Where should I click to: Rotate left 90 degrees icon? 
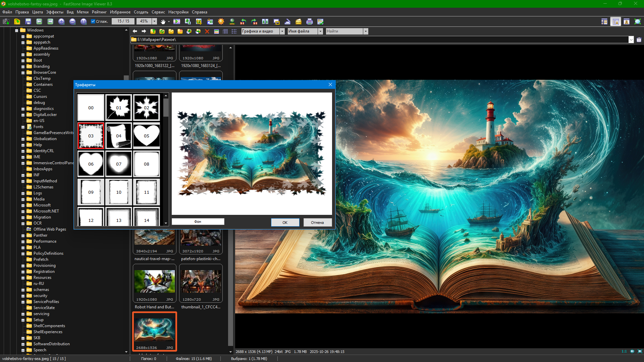[x=243, y=21]
